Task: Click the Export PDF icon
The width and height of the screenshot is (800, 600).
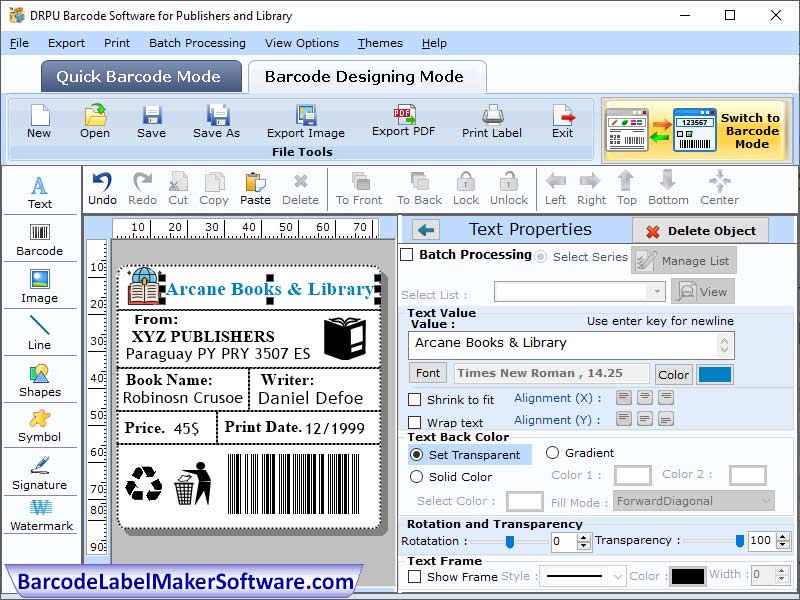Action: click(403, 118)
